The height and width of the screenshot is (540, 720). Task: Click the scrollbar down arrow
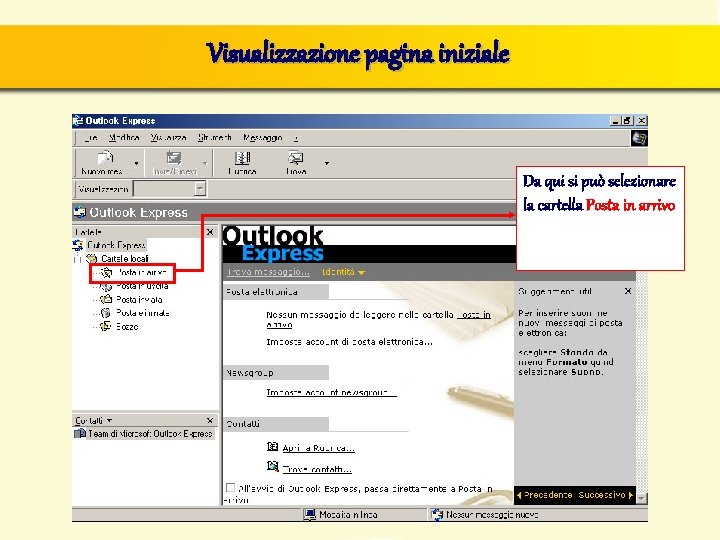tap(641, 498)
